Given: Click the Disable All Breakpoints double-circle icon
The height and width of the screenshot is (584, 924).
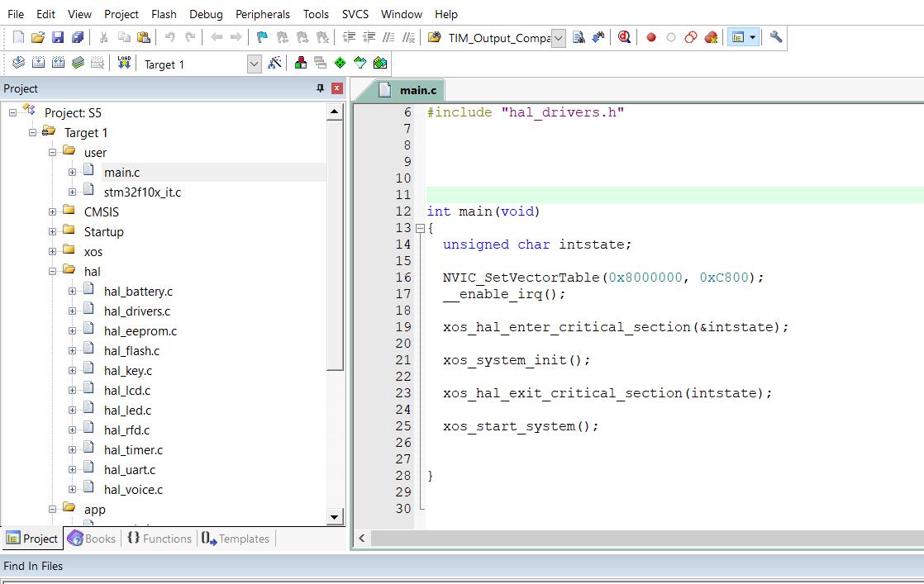Looking at the screenshot, I should [691, 38].
